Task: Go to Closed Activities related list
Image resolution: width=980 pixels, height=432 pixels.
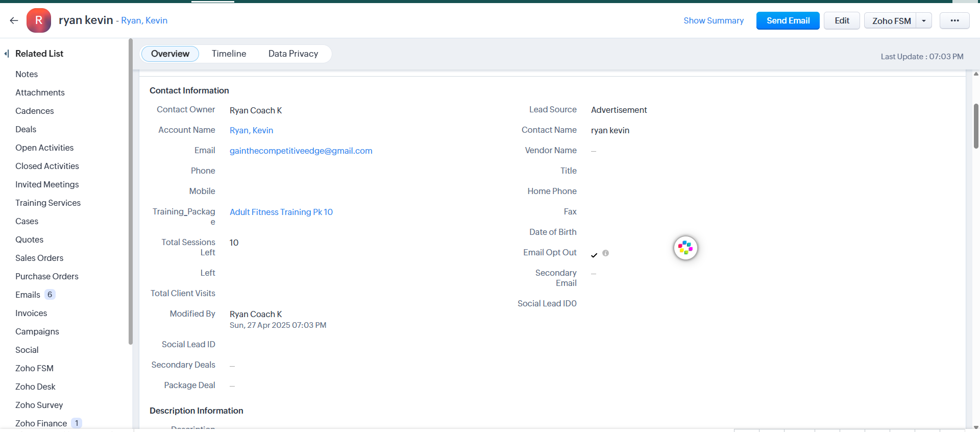Action: click(47, 166)
